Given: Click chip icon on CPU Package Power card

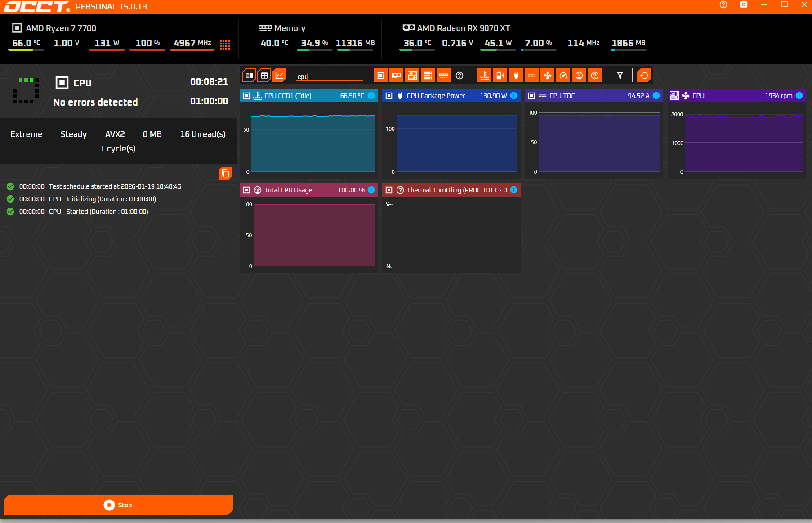Looking at the screenshot, I should click(x=389, y=96).
